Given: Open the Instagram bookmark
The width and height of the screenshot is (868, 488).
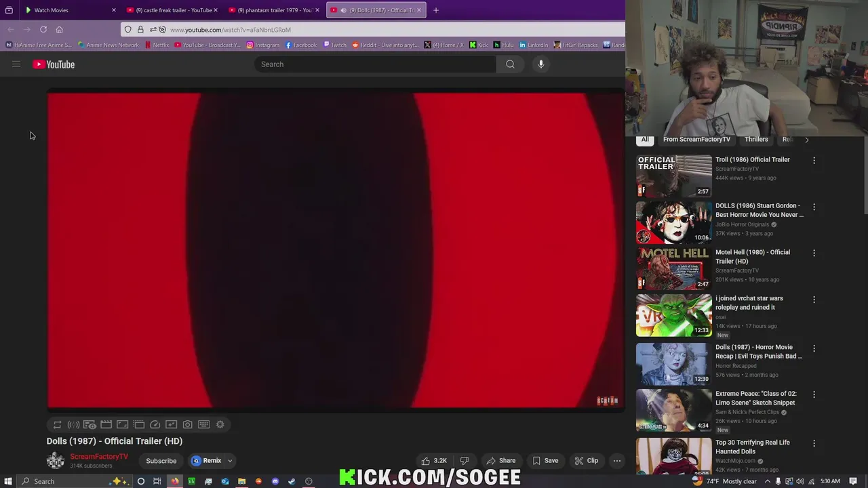Looking at the screenshot, I should pos(263,45).
